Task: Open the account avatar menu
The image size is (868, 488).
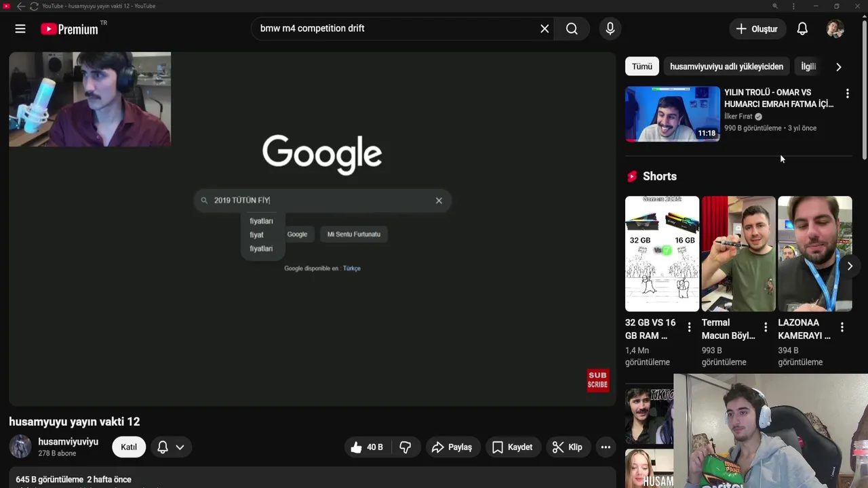Action: [835, 28]
